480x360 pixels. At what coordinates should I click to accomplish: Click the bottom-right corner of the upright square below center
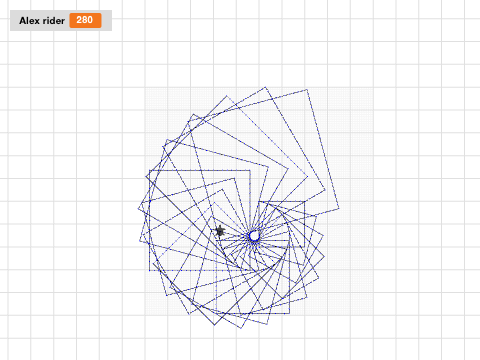289,314
